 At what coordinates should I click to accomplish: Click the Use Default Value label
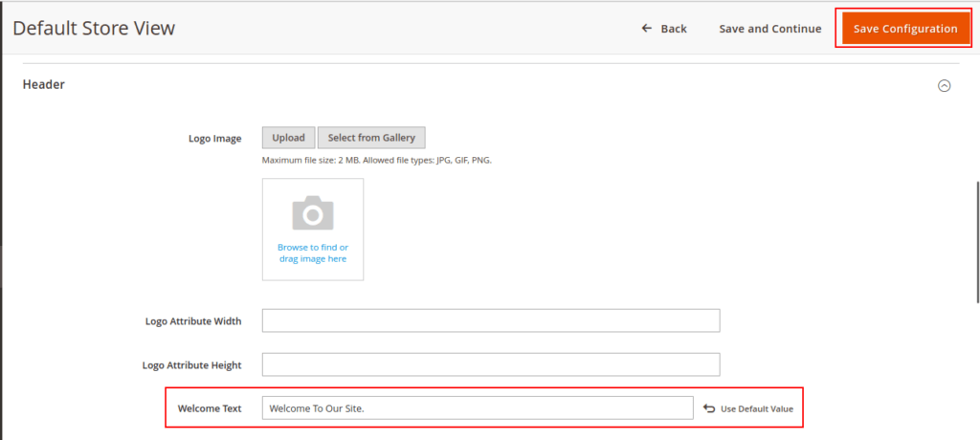[757, 408]
